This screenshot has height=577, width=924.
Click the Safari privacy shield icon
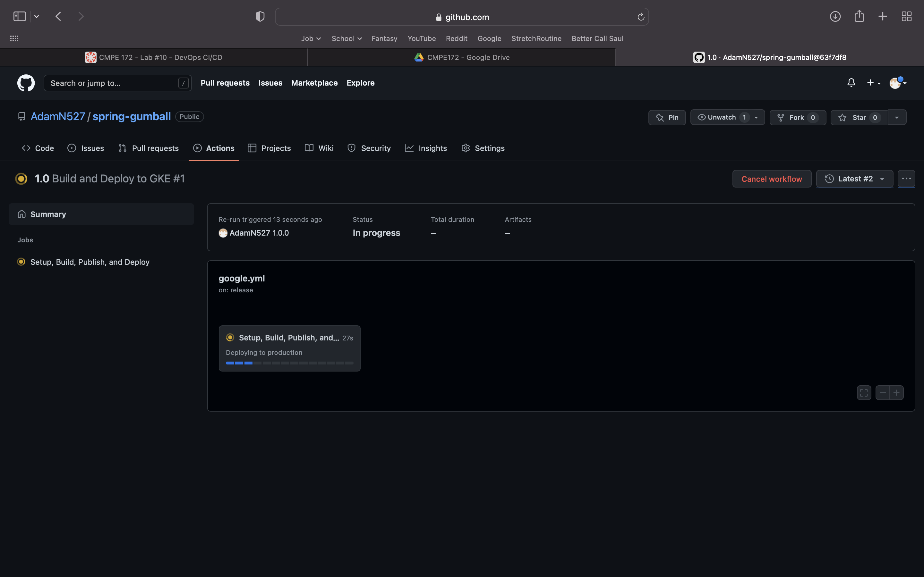[260, 16]
